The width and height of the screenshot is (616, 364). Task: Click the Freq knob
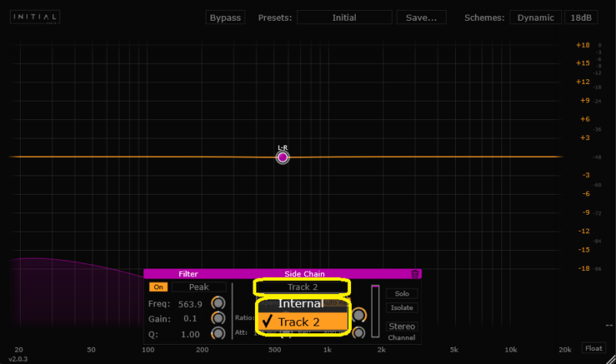pos(218,303)
